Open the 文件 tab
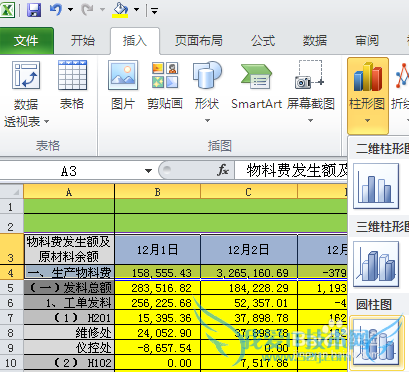The image size is (409, 372). pos(27,41)
